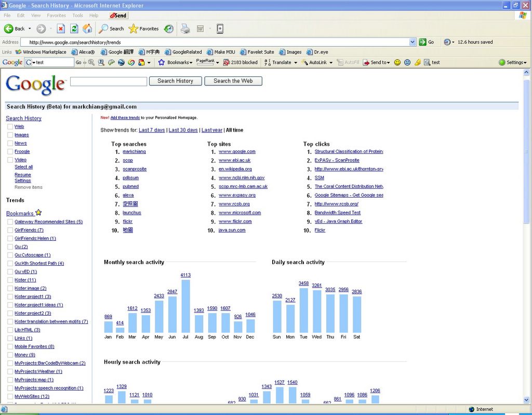The image size is (532, 415).
Task: Show trends for Last 7 days
Action: [152, 130]
